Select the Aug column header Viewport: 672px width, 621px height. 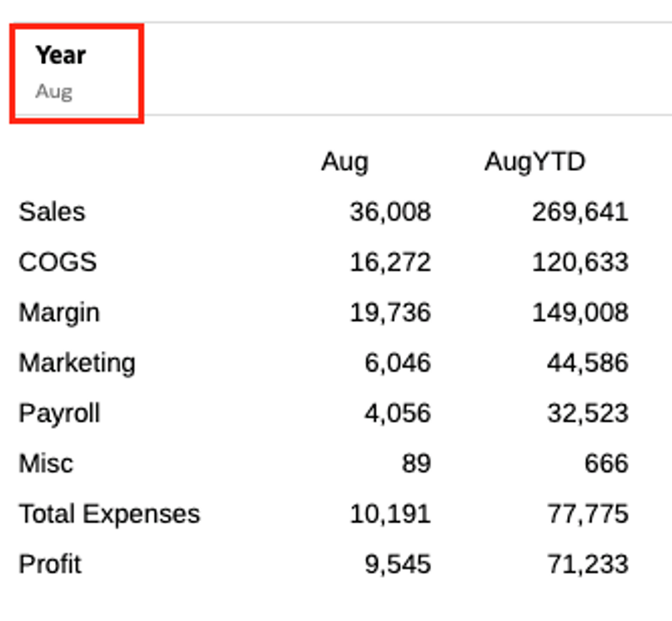coord(344,162)
